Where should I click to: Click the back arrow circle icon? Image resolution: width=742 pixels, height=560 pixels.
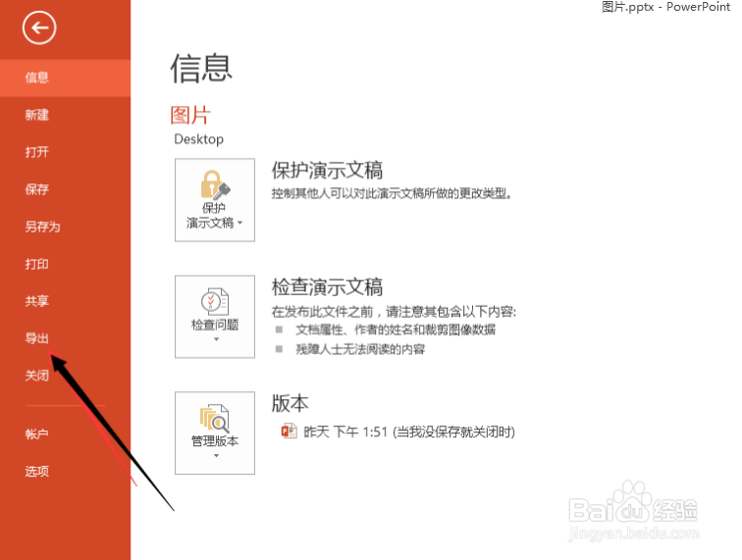39,27
